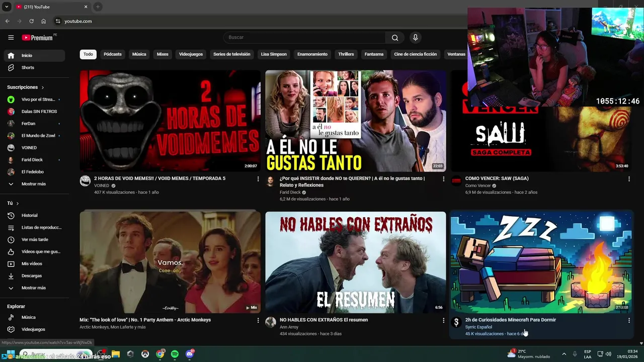Open Vivo por el Stream subscription
Image resolution: width=644 pixels, height=362 pixels.
(x=34, y=100)
